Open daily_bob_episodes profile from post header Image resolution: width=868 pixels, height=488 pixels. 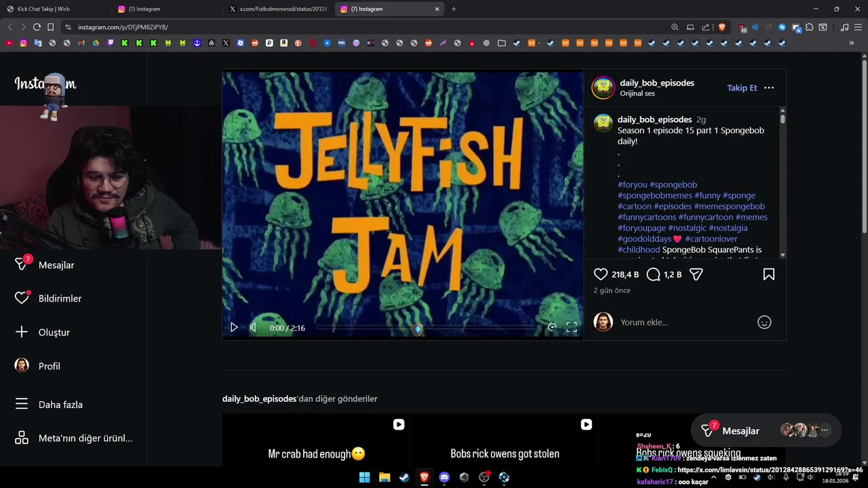[x=657, y=83]
